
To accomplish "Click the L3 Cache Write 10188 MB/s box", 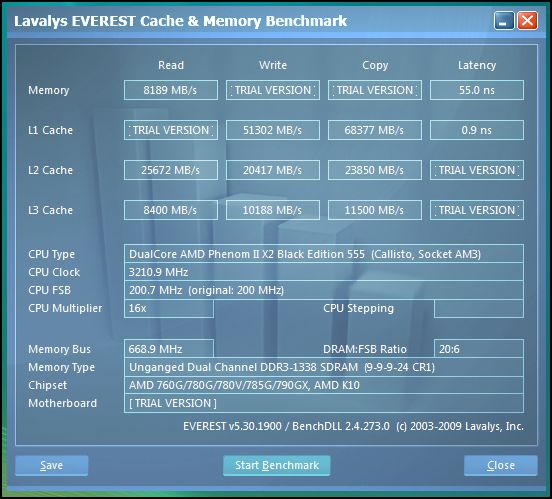I will click(x=273, y=210).
